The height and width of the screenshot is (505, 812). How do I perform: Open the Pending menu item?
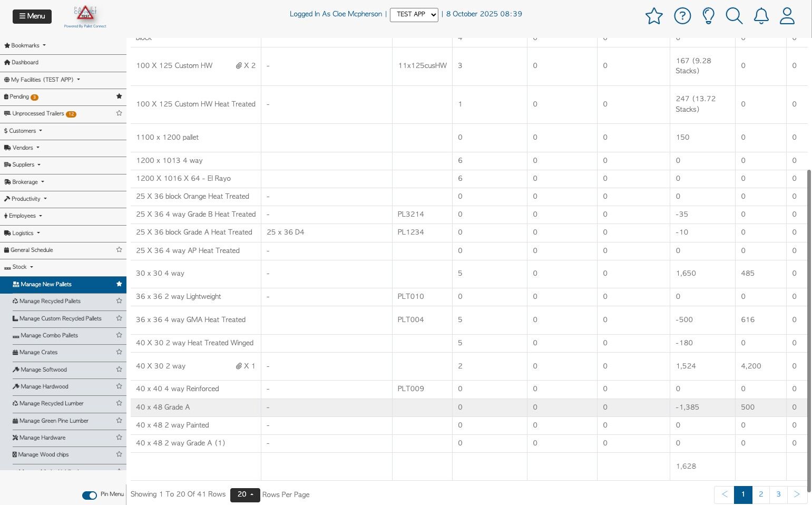coord(21,97)
